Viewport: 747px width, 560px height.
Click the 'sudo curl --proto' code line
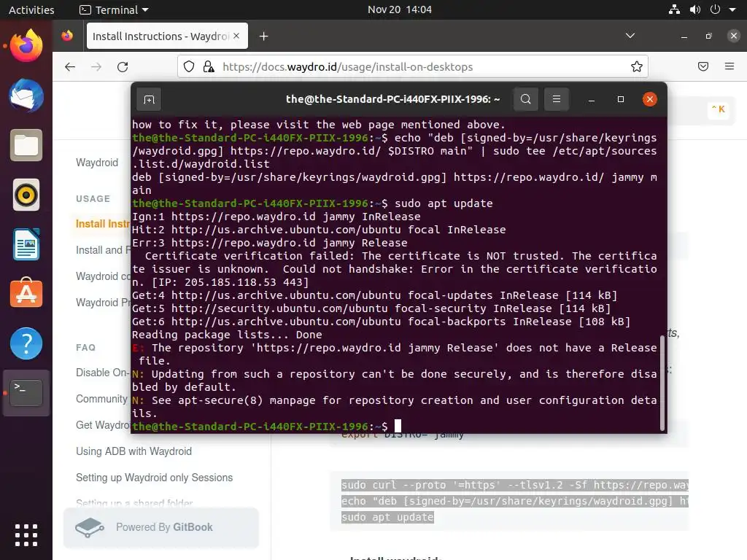(x=514, y=485)
